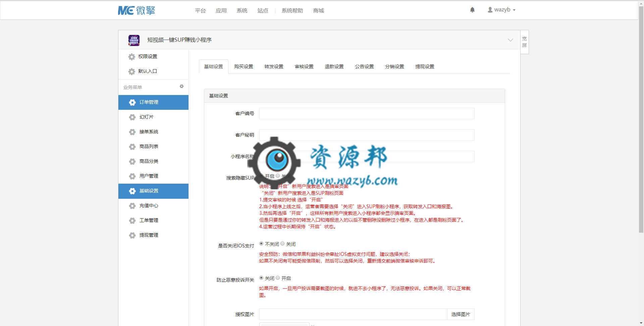
Task: Switch to the 购买设置 tab
Action: pyautogui.click(x=244, y=66)
